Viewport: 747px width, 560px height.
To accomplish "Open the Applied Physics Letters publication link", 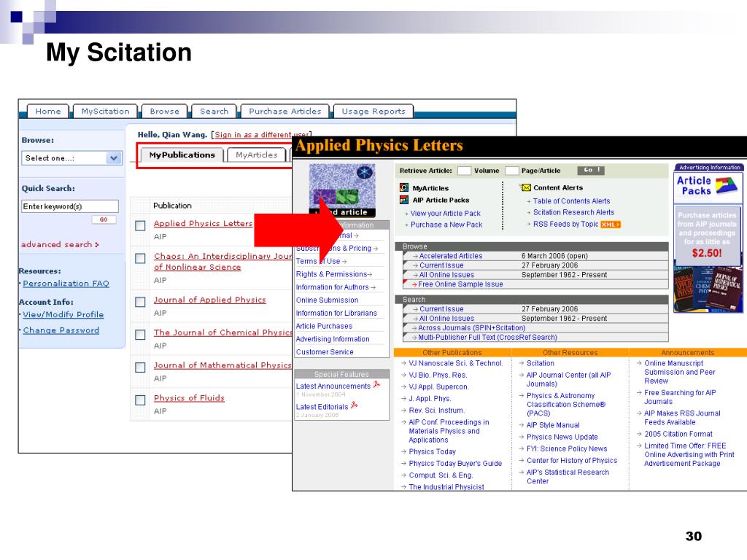I will point(203,223).
